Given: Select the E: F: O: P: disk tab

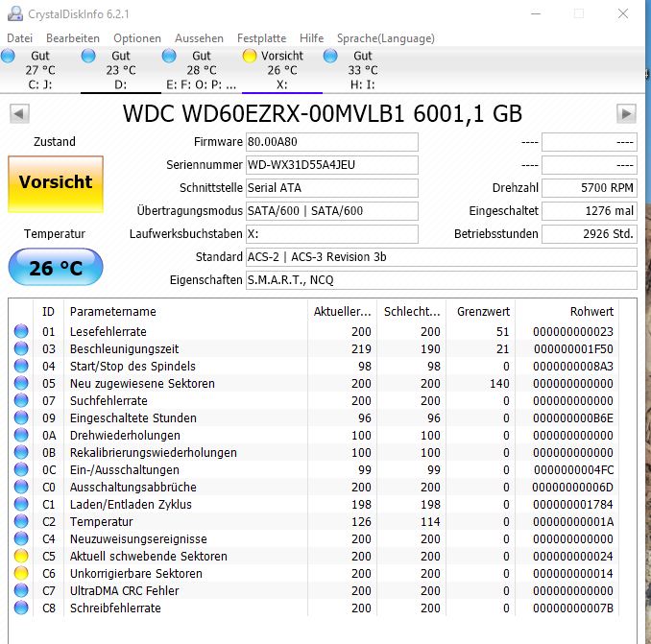Looking at the screenshot, I should coord(202,70).
